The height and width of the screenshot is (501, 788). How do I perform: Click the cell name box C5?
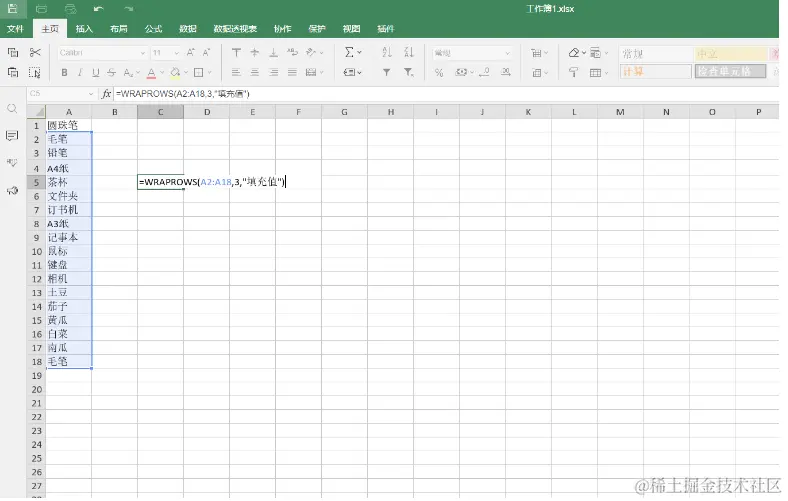click(61, 93)
